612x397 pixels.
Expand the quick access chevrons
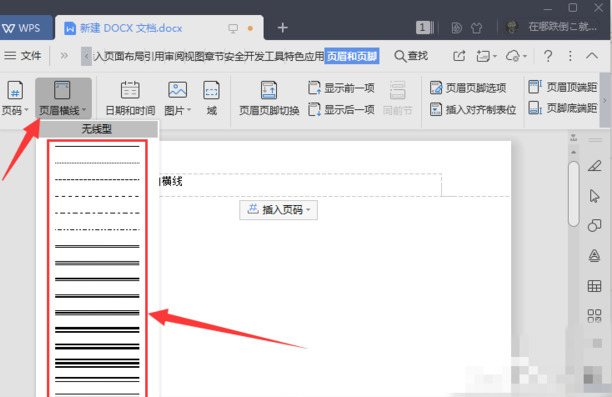coord(64,56)
